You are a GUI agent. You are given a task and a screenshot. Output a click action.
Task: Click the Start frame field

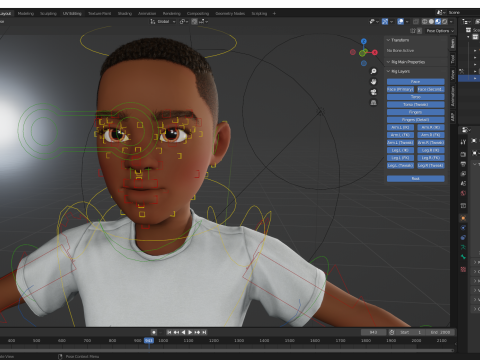coord(411,332)
